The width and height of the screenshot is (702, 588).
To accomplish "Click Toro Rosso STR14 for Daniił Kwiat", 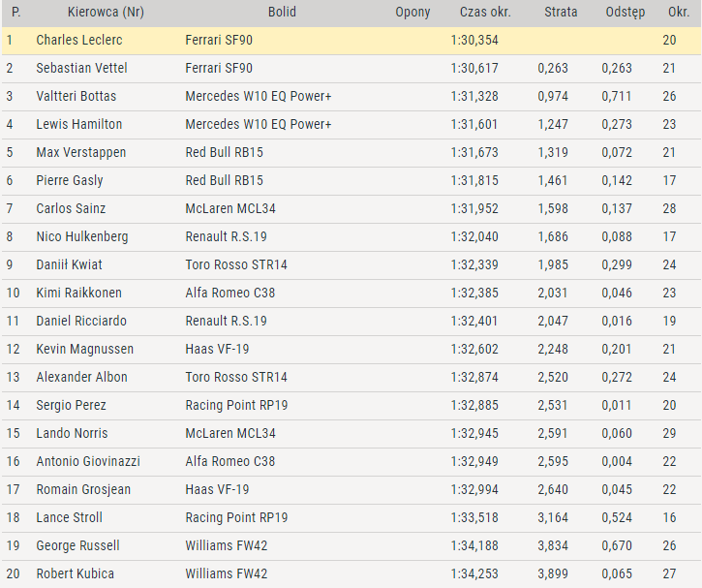I will [236, 264].
